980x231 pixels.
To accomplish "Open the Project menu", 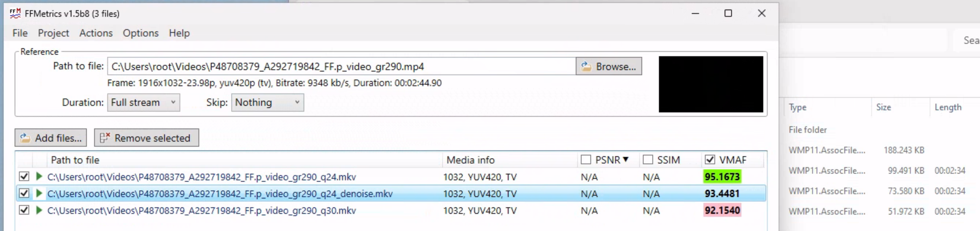I will click(53, 33).
